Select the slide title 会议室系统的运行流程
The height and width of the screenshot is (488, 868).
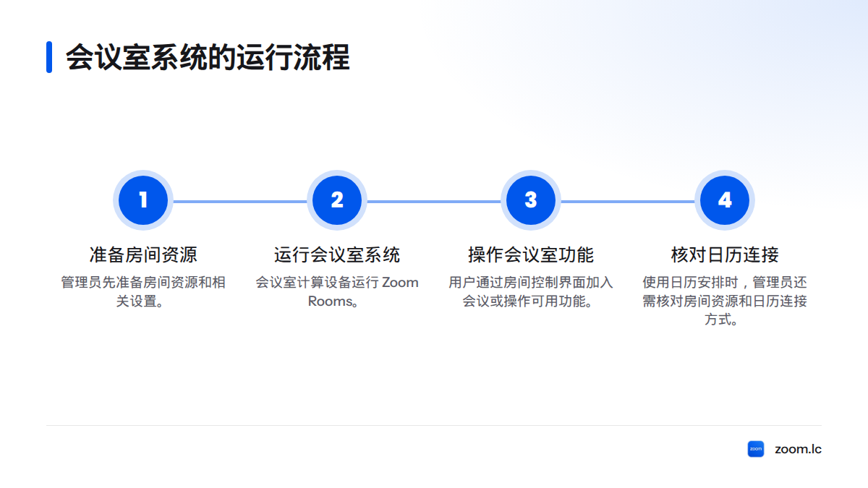208,57
